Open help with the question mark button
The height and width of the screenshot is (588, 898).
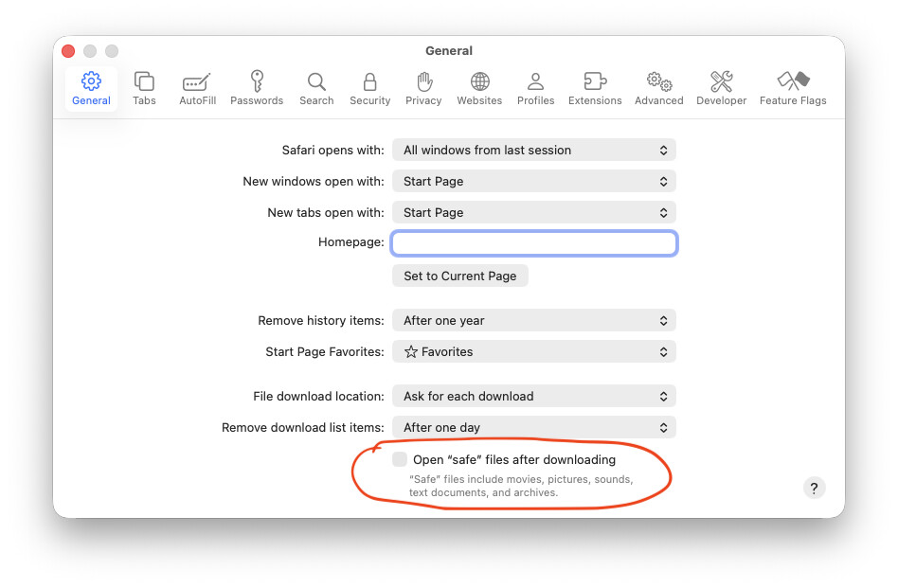point(814,488)
